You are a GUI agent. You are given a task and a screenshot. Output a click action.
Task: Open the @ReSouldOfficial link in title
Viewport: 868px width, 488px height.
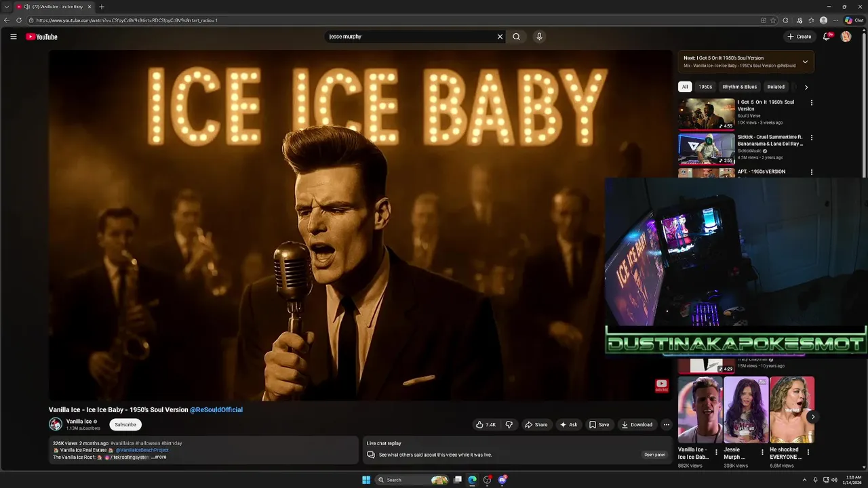pyautogui.click(x=216, y=410)
